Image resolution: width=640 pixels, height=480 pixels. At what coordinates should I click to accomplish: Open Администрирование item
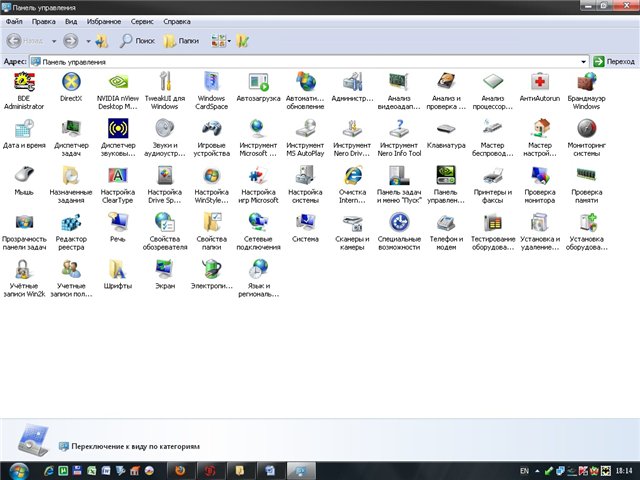click(x=352, y=87)
